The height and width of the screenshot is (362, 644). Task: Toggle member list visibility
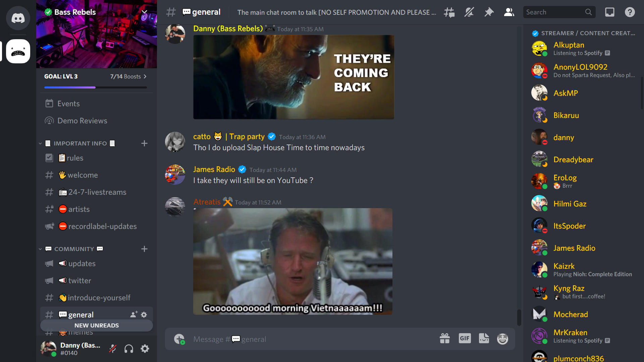[509, 12]
